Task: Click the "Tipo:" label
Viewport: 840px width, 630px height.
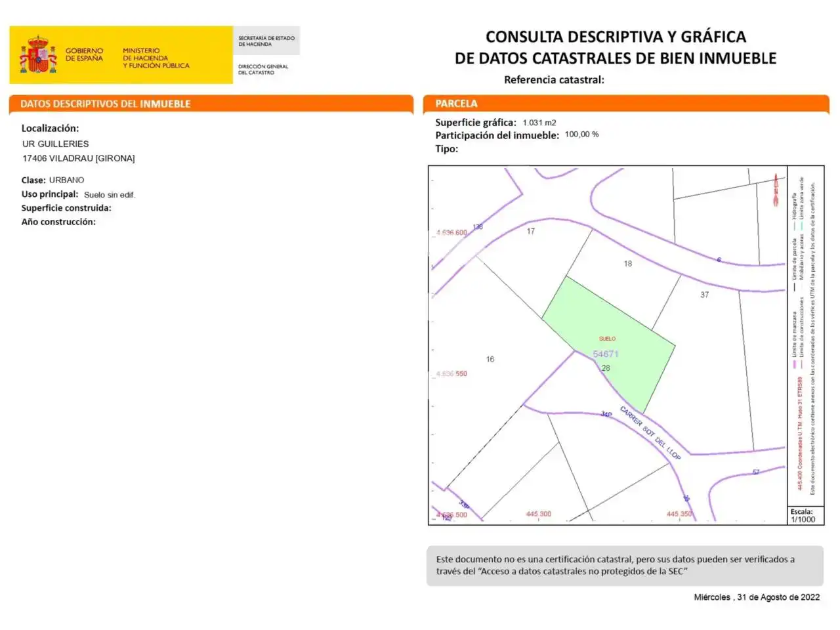Action: coord(447,149)
